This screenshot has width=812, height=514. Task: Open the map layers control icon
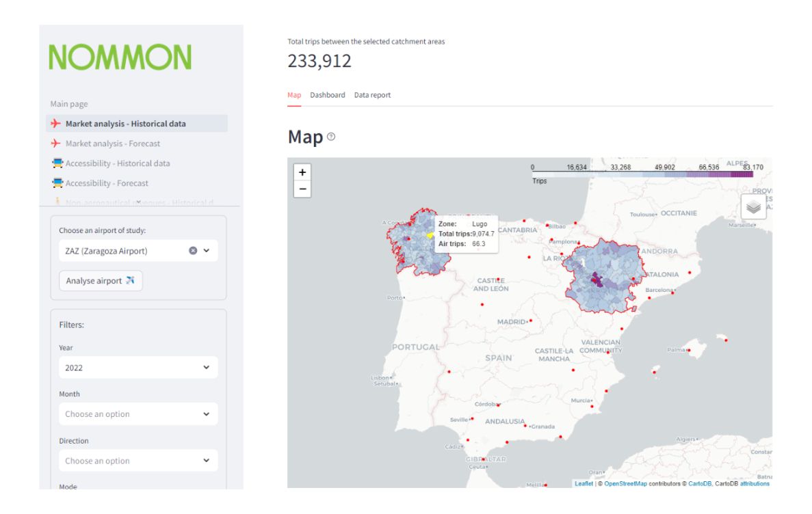(x=753, y=206)
